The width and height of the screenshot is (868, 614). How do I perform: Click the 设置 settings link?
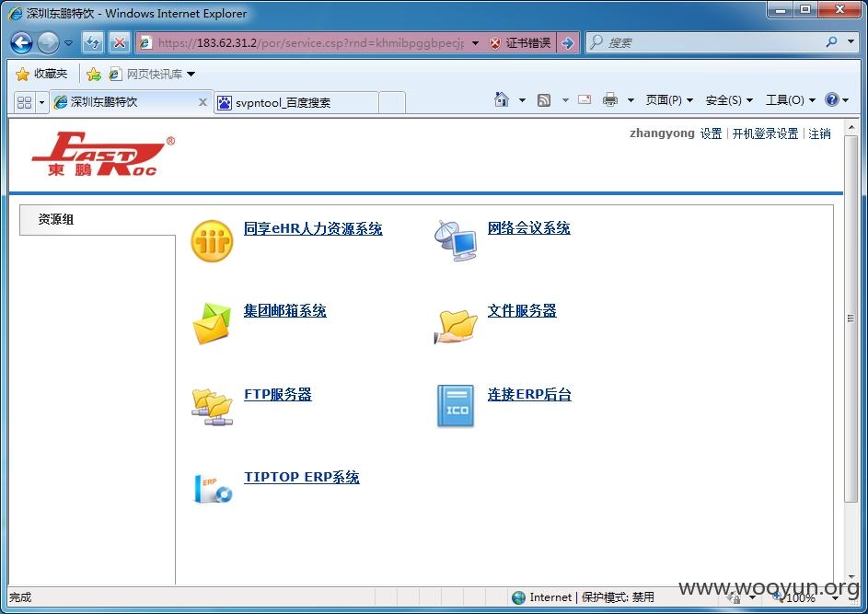point(712,133)
